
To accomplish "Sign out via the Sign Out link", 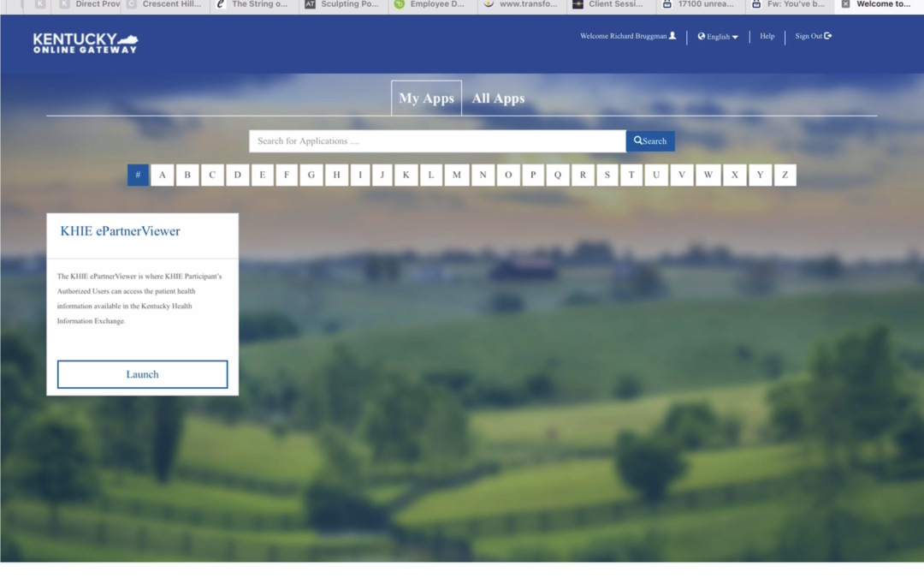I will pyautogui.click(x=814, y=36).
